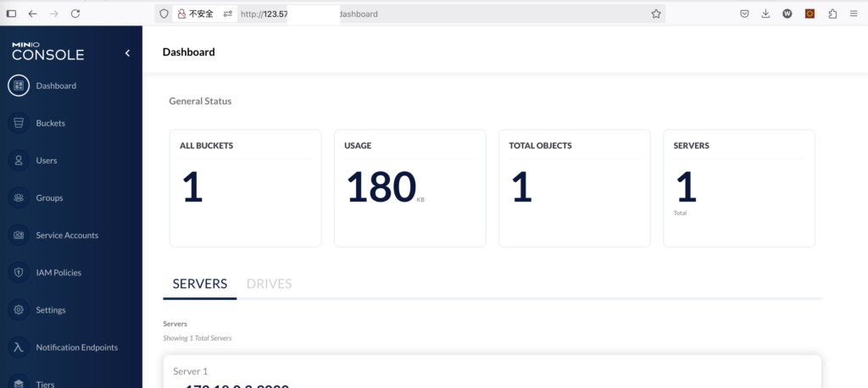Reload the current page
Viewport: 868px width, 388px height.
click(x=75, y=14)
